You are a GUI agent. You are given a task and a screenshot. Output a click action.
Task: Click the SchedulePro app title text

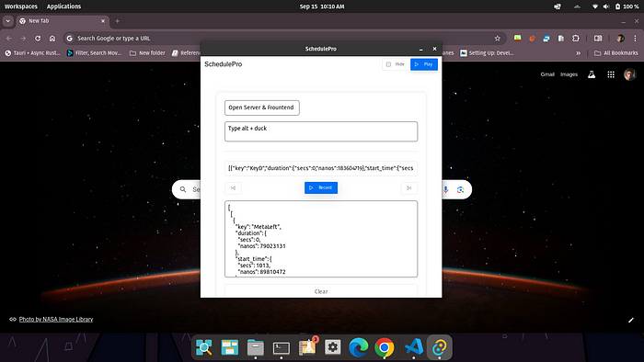(x=223, y=64)
